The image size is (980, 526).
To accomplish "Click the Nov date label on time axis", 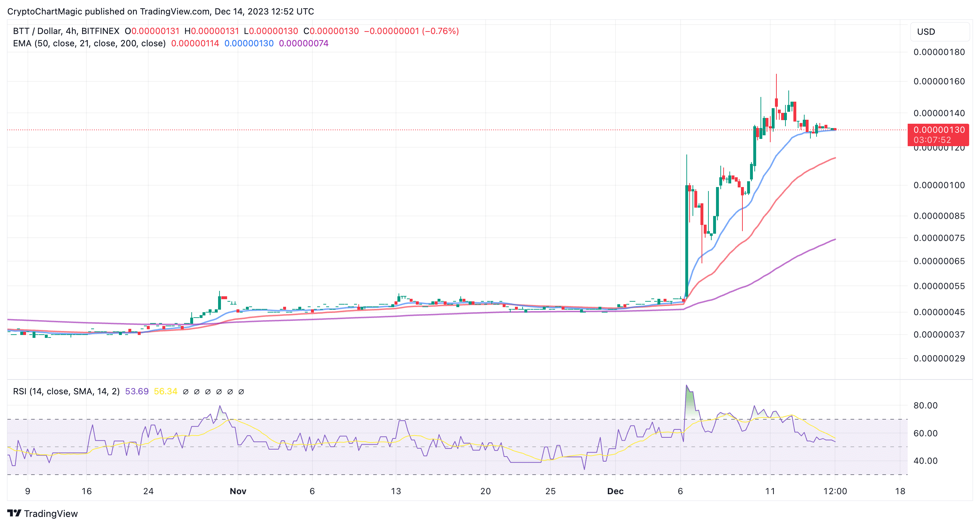I will 238,491.
